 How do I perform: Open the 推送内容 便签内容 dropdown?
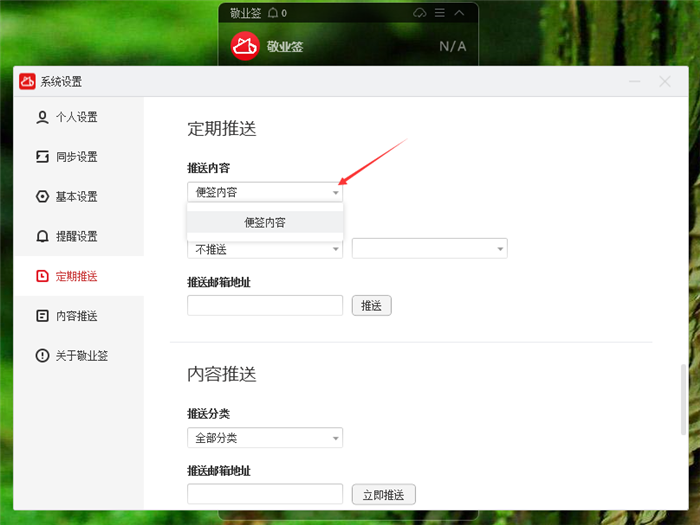point(265,192)
